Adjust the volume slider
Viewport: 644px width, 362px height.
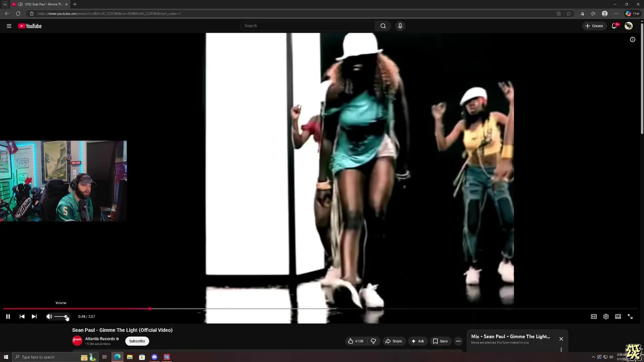pyautogui.click(x=61, y=316)
